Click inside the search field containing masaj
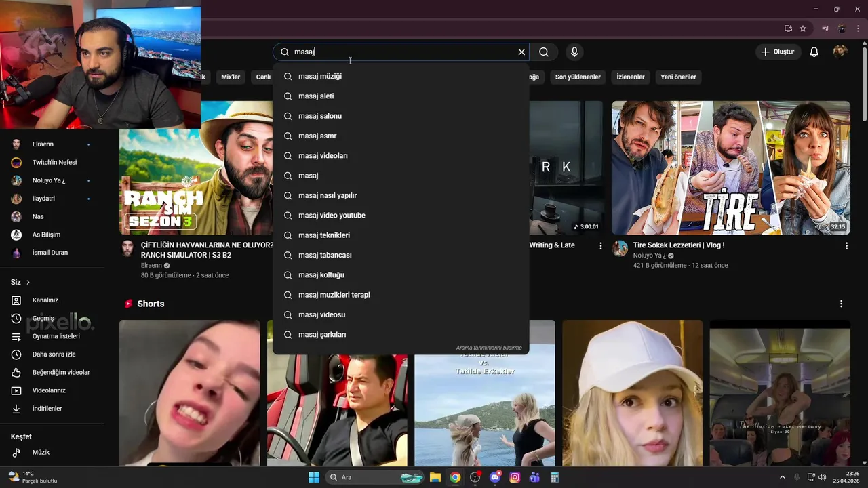Screen dimensions: 868x488 [400, 52]
